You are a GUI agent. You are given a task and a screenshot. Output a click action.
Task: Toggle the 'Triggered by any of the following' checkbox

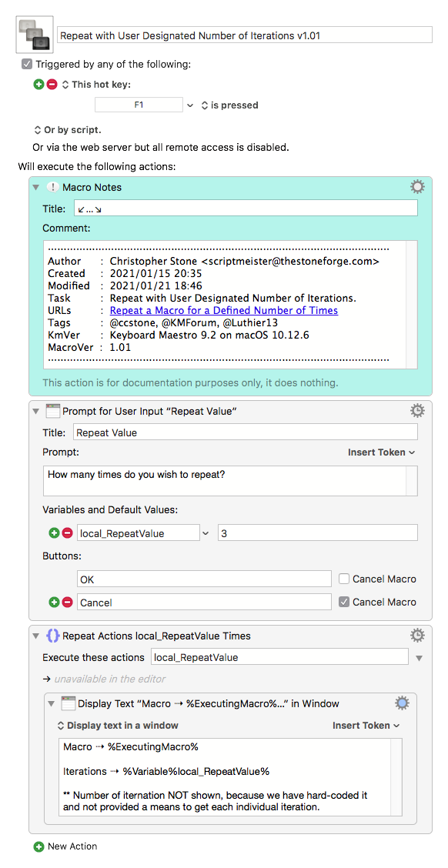click(x=27, y=64)
